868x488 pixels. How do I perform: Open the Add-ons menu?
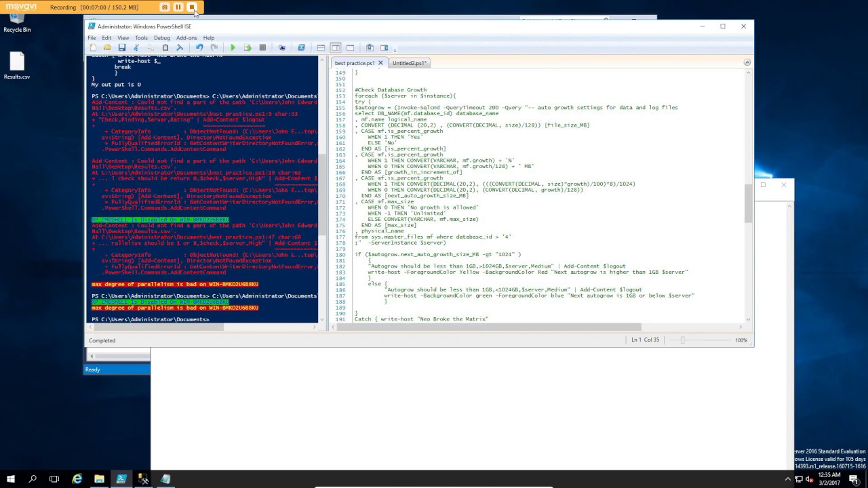point(186,38)
